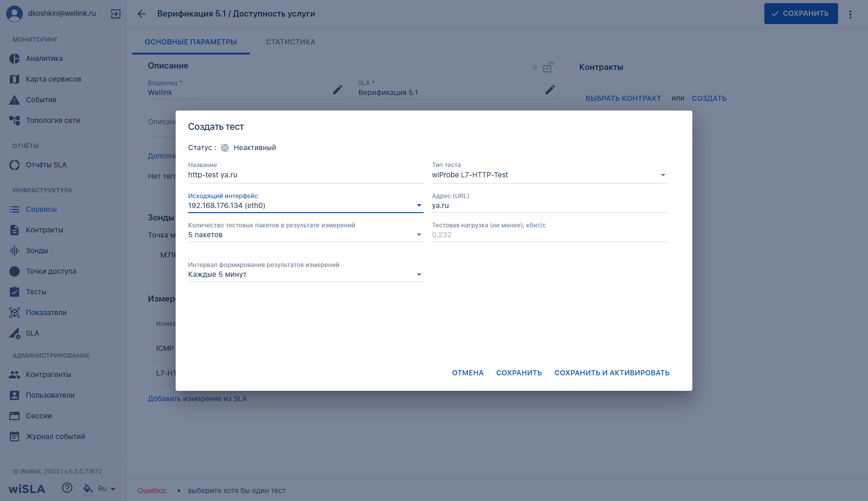Click the theme paint bucket icon
The width and height of the screenshot is (868, 501).
tap(88, 488)
